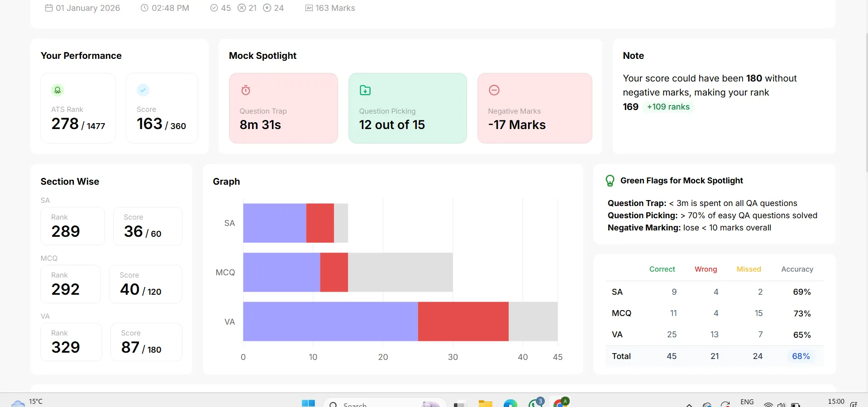The width and height of the screenshot is (868, 407).
Task: Open the Windows Start menu
Action: point(308,403)
